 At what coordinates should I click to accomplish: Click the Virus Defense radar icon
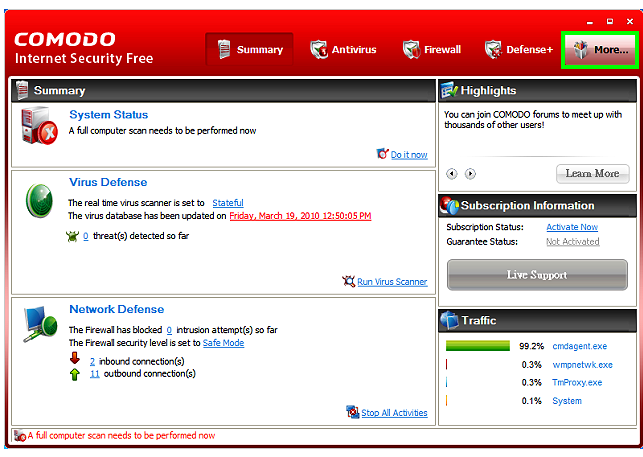(x=39, y=201)
